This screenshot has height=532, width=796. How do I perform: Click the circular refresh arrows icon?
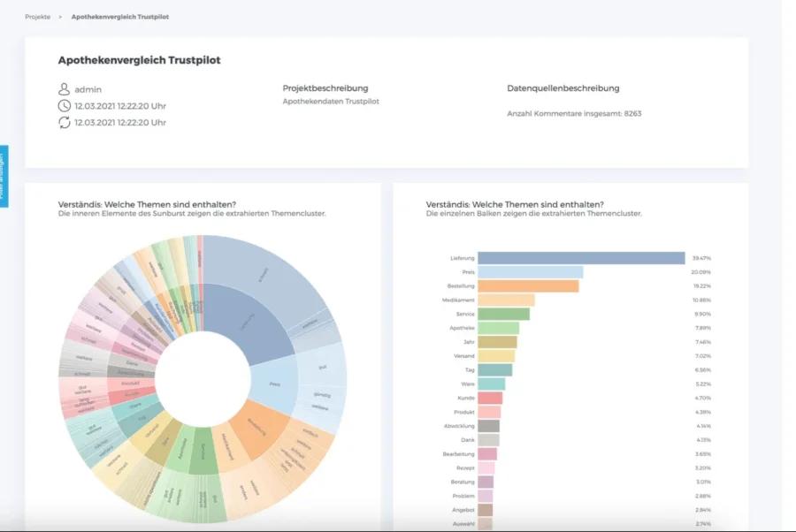tap(64, 122)
